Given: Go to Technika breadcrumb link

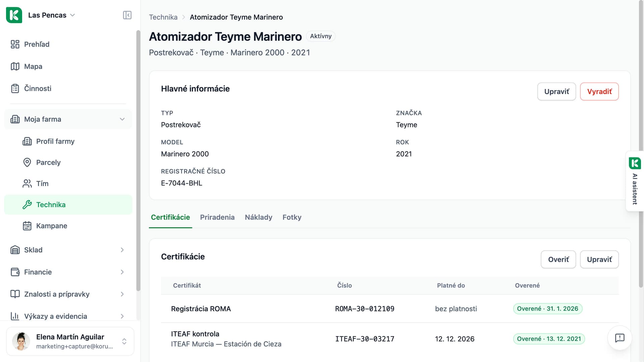Looking at the screenshot, I should [163, 17].
